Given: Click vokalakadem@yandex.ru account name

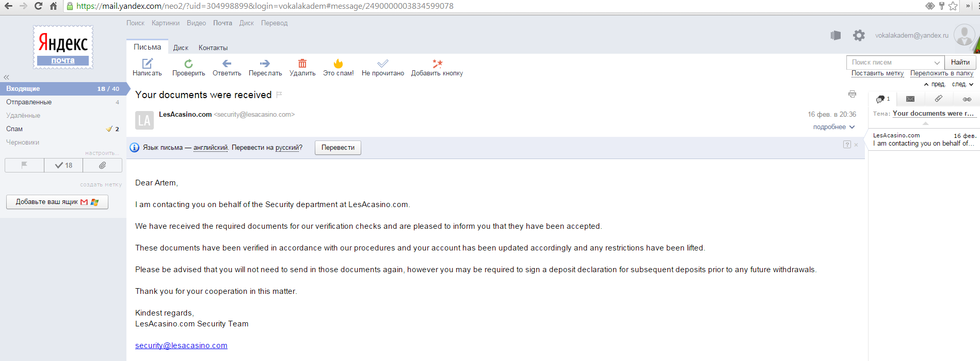Looking at the screenshot, I should (x=912, y=36).
